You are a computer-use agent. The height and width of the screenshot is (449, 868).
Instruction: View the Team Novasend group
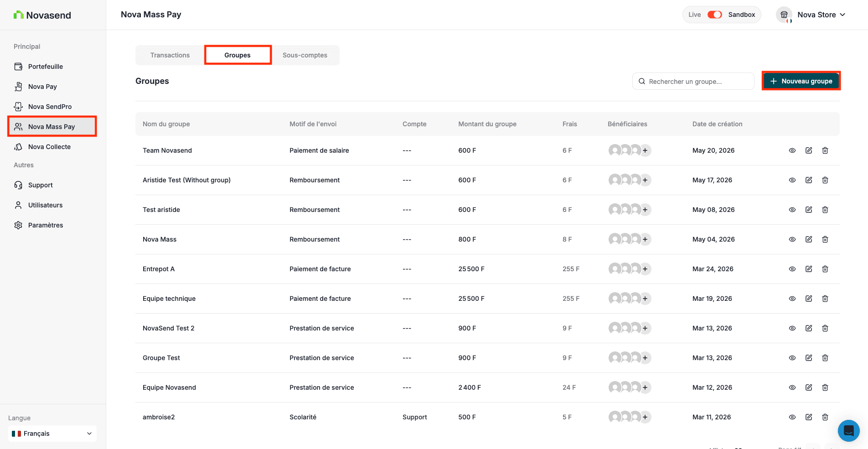click(792, 150)
